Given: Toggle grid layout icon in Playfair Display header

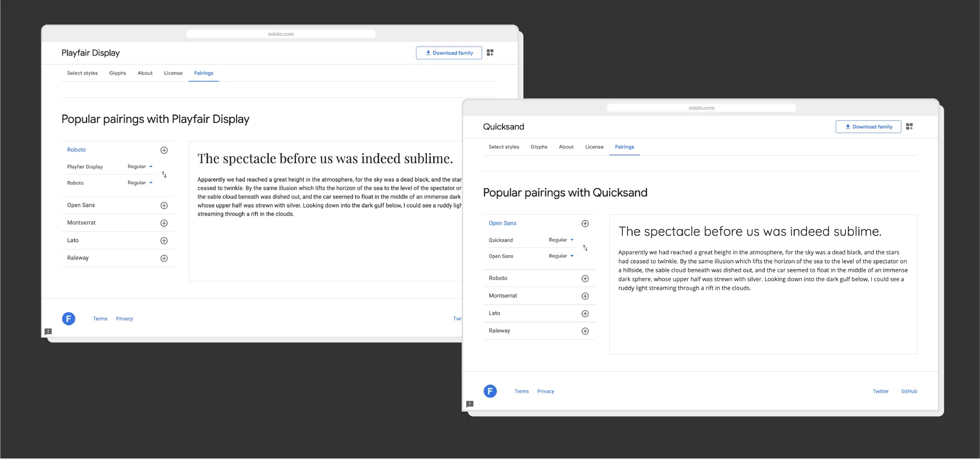Looking at the screenshot, I should point(490,53).
